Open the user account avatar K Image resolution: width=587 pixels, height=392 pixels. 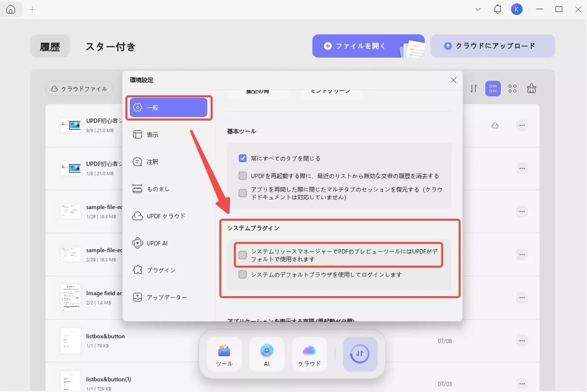[x=517, y=9]
